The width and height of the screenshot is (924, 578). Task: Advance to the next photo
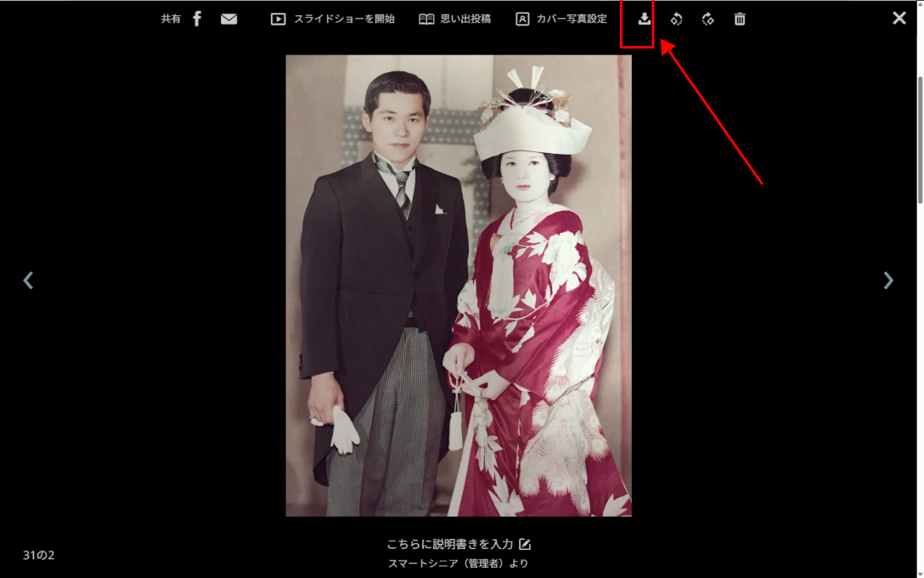(888, 280)
